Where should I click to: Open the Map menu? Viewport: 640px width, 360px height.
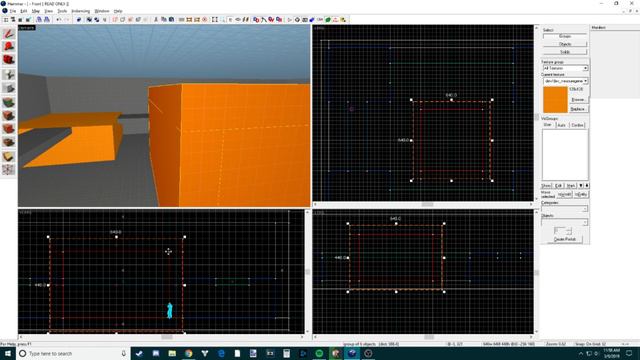click(x=36, y=11)
